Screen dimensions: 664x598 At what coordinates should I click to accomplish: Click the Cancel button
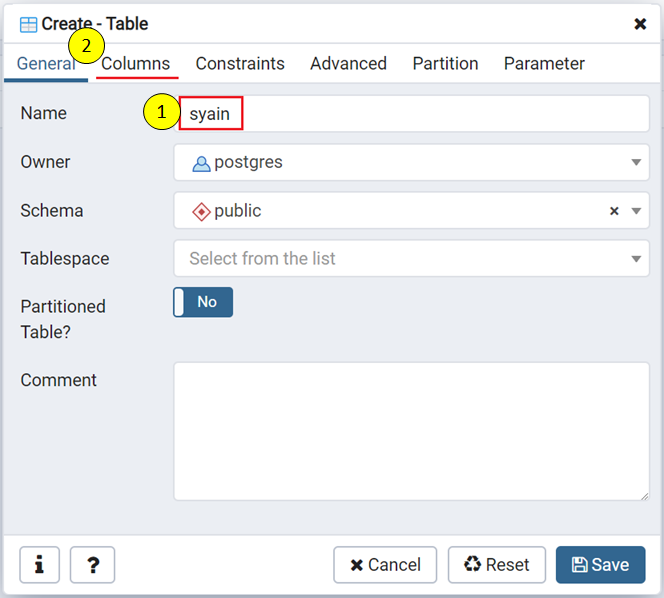385,565
